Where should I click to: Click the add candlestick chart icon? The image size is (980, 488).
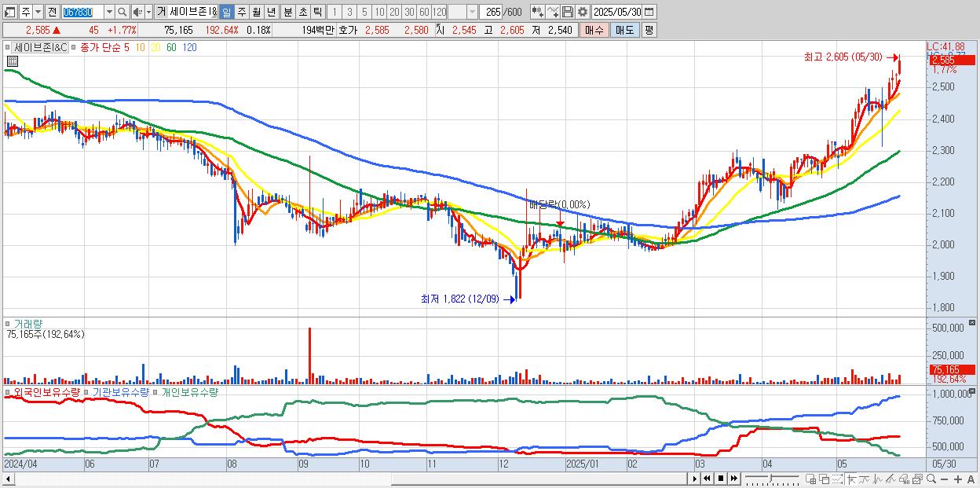[537, 12]
